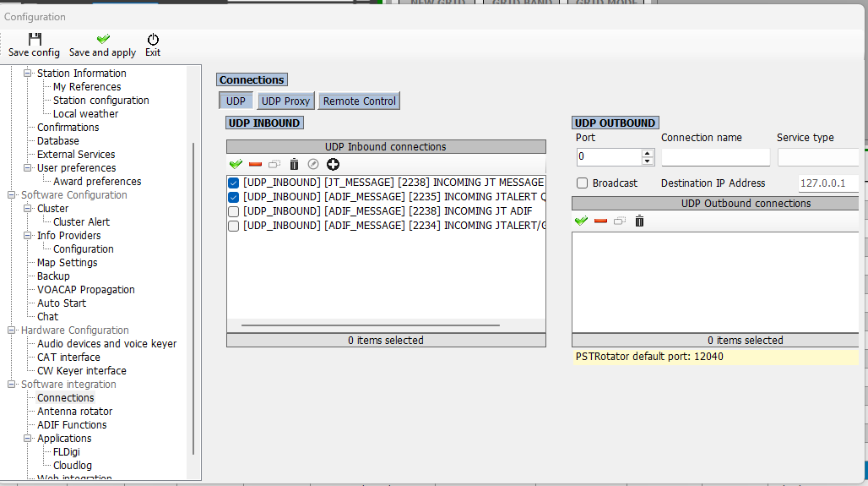The image size is (868, 486).
Task: Click the Service type field
Action: (x=818, y=157)
